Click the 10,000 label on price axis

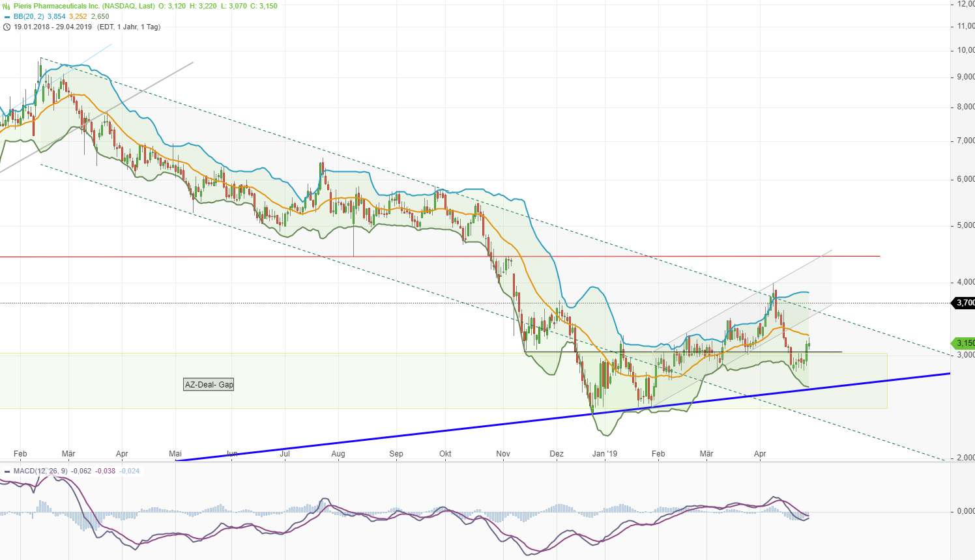point(965,50)
